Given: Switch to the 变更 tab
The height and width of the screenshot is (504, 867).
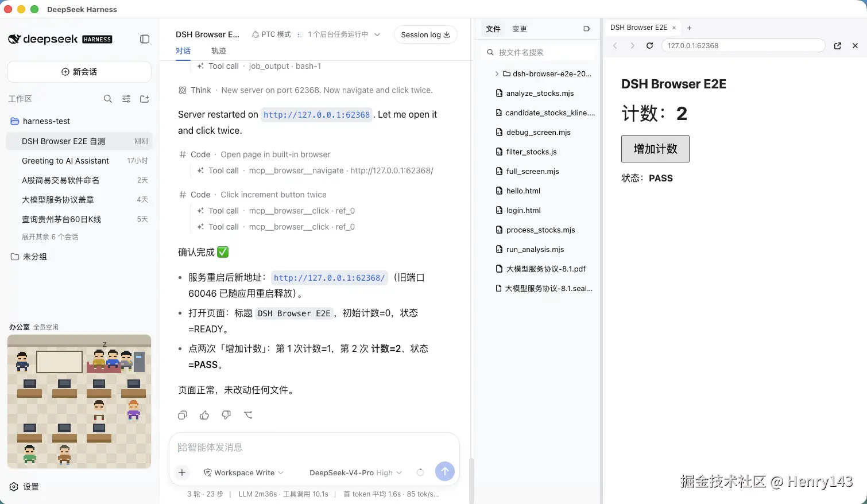Looking at the screenshot, I should click(520, 29).
